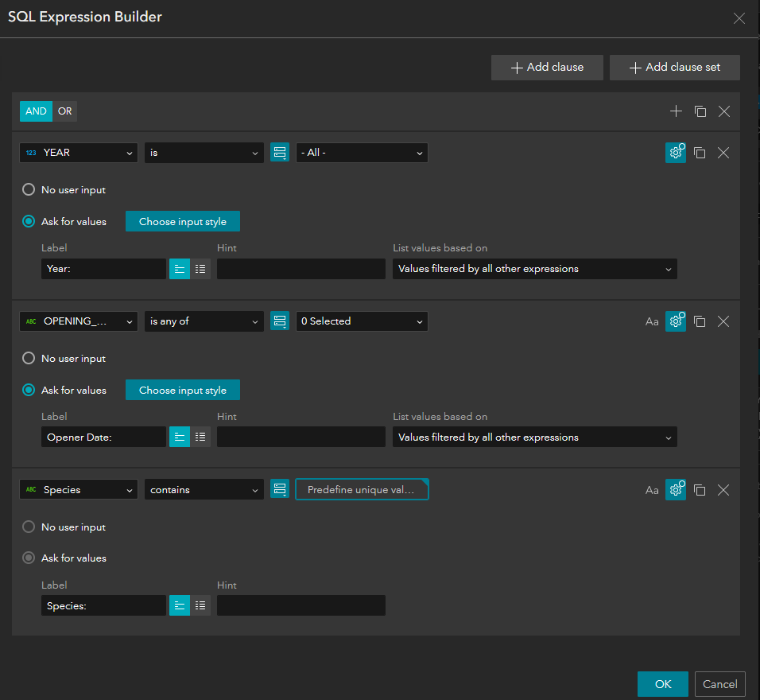Select No user input for YEAR clause
Viewport: 760px width, 700px height.
29,190
